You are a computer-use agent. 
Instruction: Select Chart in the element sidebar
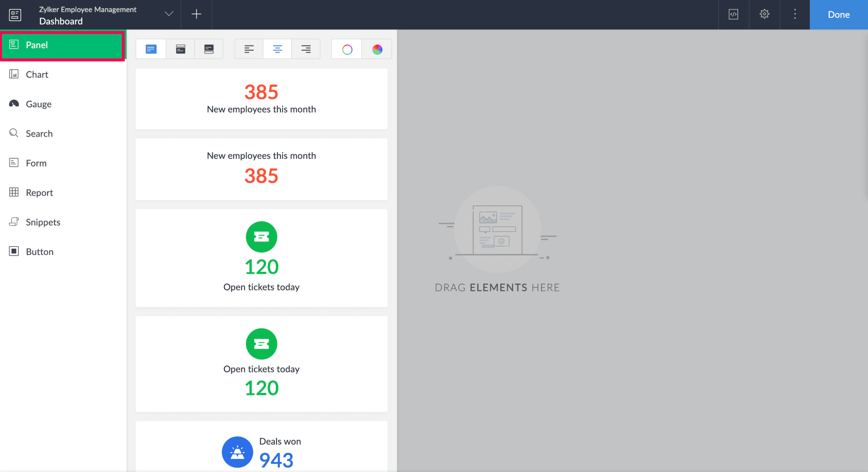click(x=37, y=75)
